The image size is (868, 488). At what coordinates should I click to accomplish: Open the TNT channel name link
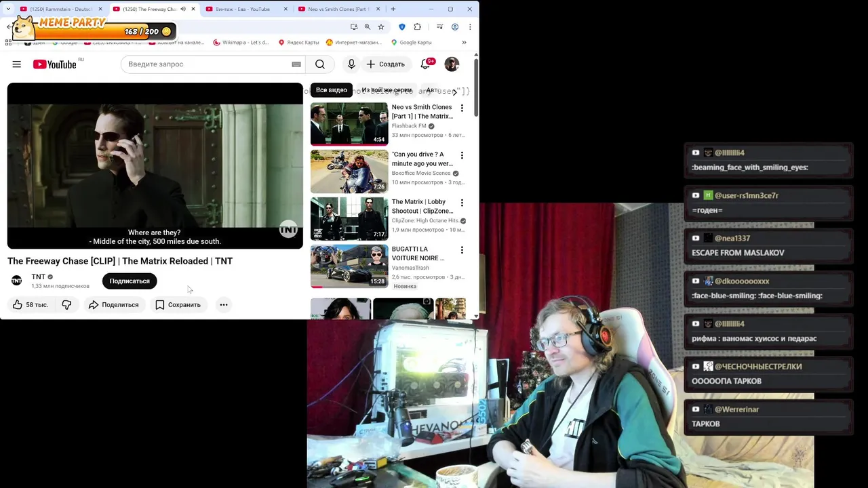coord(38,277)
